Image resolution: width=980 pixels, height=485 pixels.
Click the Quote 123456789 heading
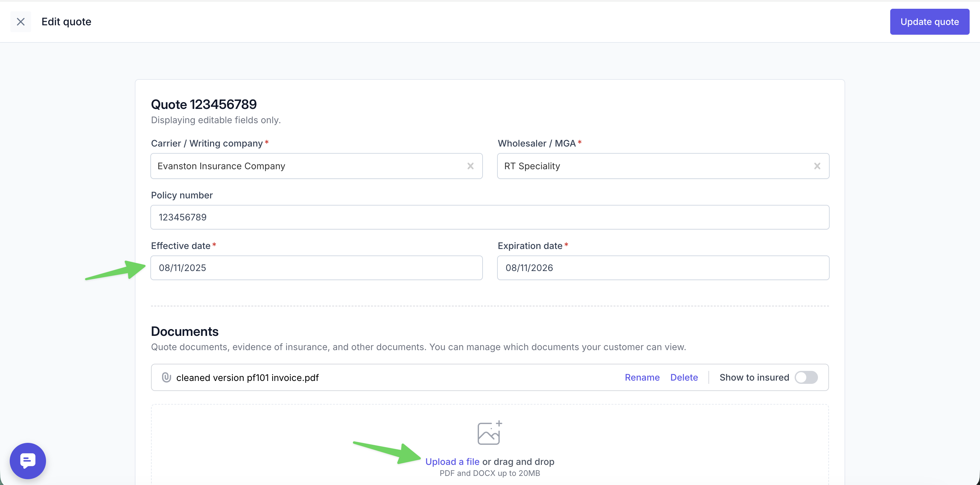(x=204, y=104)
